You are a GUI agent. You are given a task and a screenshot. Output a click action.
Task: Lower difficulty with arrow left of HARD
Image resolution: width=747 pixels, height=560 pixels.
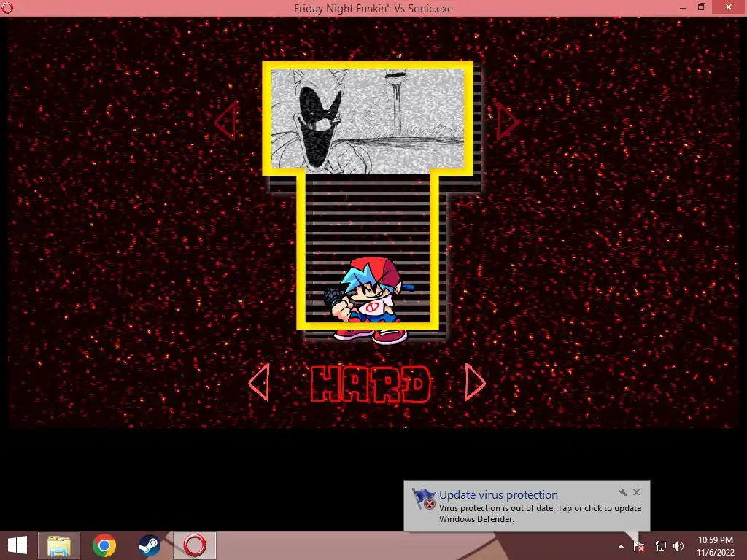click(260, 382)
